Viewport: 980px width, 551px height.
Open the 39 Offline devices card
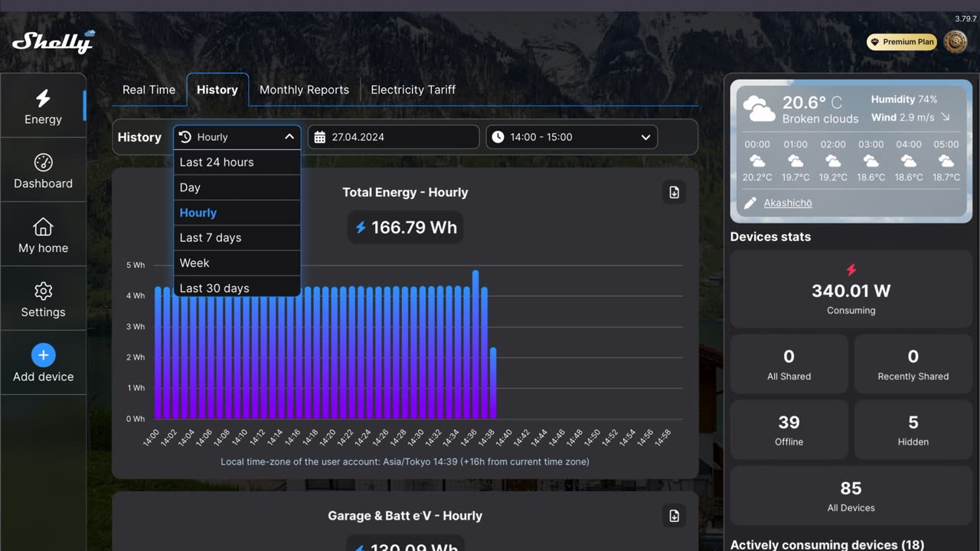(789, 430)
